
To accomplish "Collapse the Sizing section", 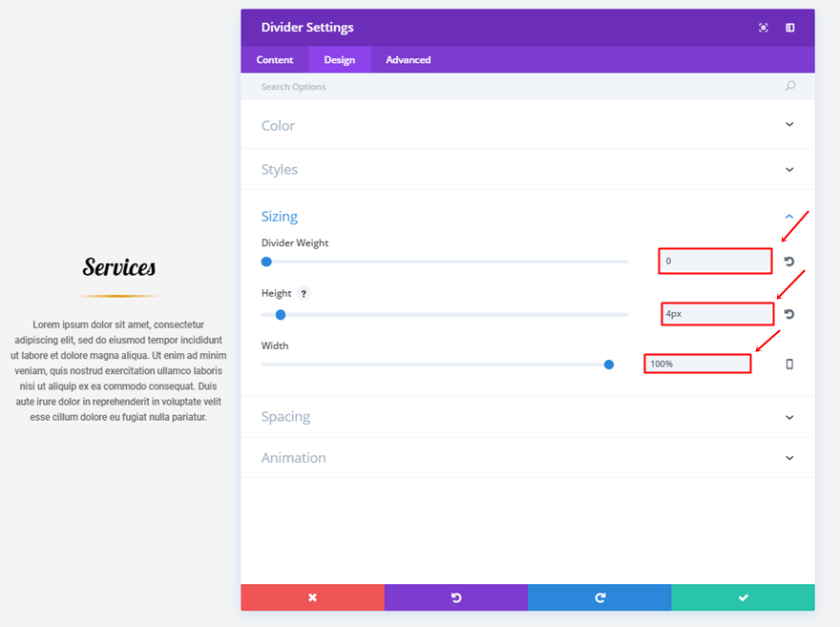I will pos(789,217).
